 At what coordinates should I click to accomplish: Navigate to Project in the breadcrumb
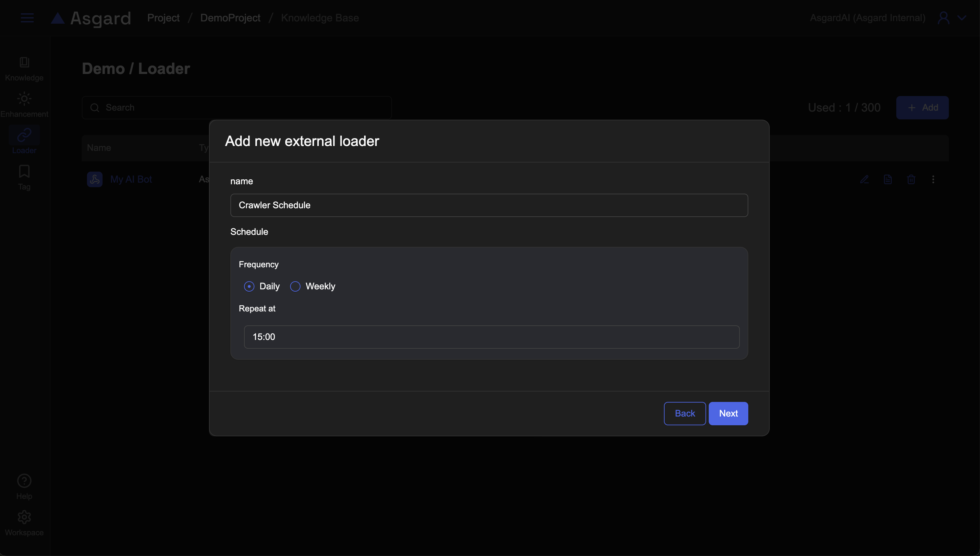point(163,18)
